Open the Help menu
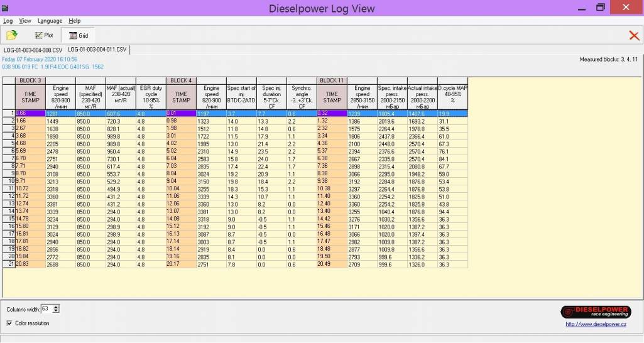Image resolution: width=644 pixels, height=343 pixels. click(x=74, y=21)
